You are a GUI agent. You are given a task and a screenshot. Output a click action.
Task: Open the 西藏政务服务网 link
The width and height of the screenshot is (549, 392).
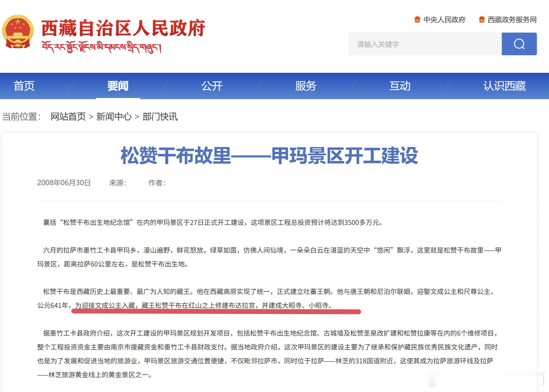click(512, 20)
